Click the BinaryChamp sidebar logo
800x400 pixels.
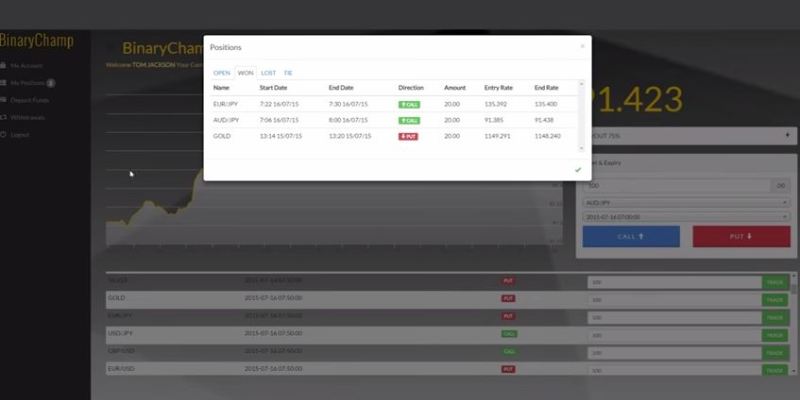(37, 41)
